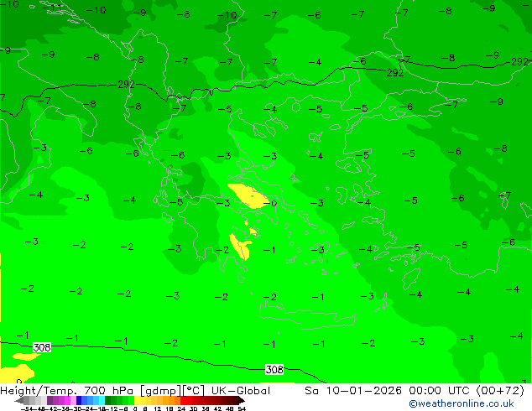
Task: Click the 292 contour label at the map's right edge
Action: [x=519, y=62]
